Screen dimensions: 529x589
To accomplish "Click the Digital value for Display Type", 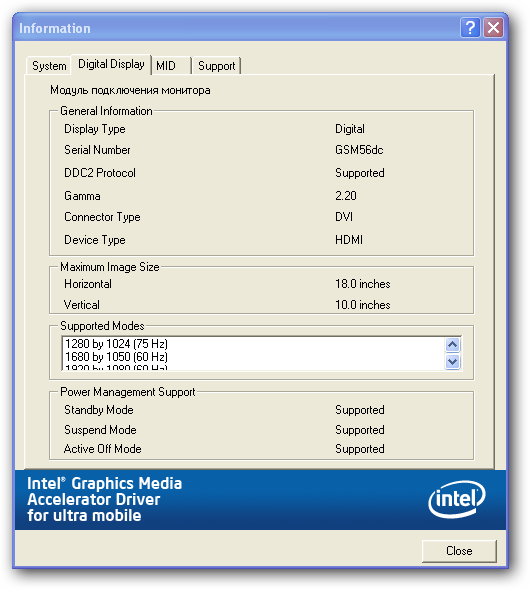I will pyautogui.click(x=350, y=129).
